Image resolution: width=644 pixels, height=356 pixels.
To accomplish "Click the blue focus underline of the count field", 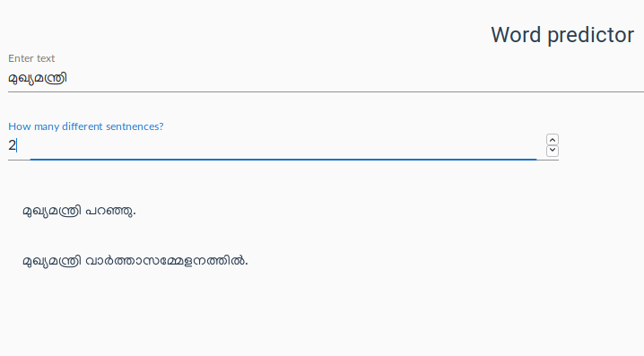I will [283, 159].
